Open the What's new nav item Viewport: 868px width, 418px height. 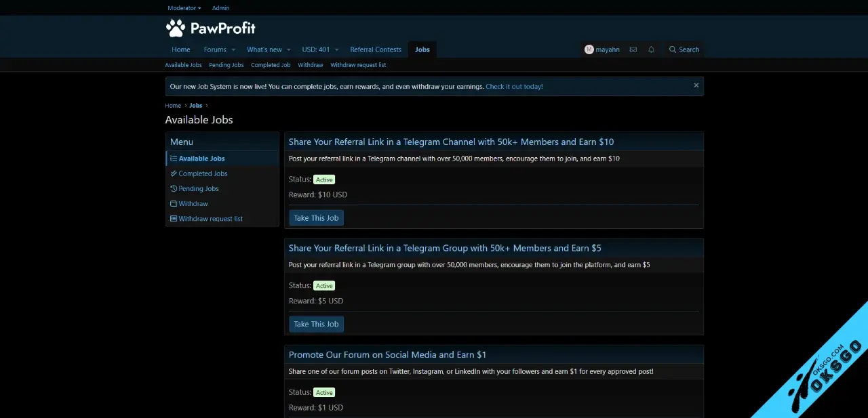pyautogui.click(x=264, y=49)
